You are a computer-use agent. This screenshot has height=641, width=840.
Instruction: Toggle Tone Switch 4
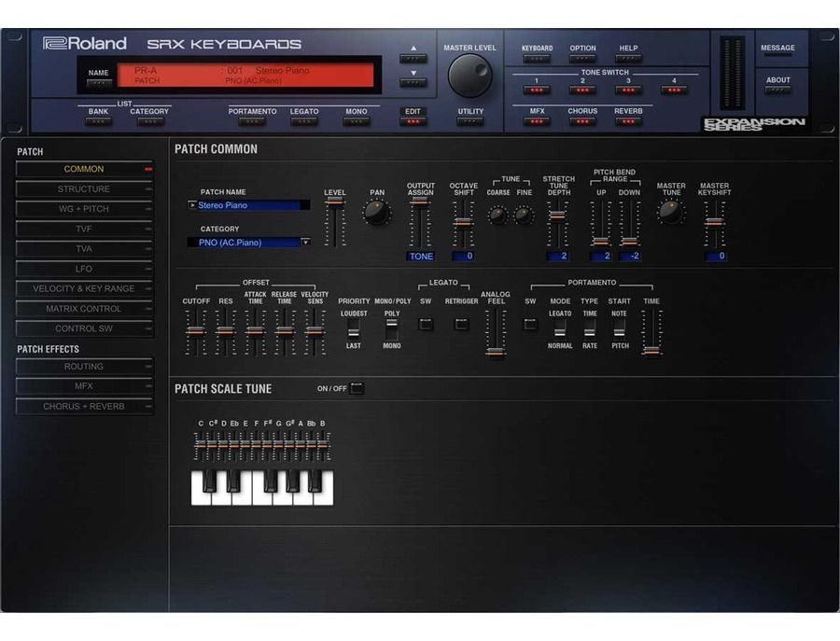(674, 90)
